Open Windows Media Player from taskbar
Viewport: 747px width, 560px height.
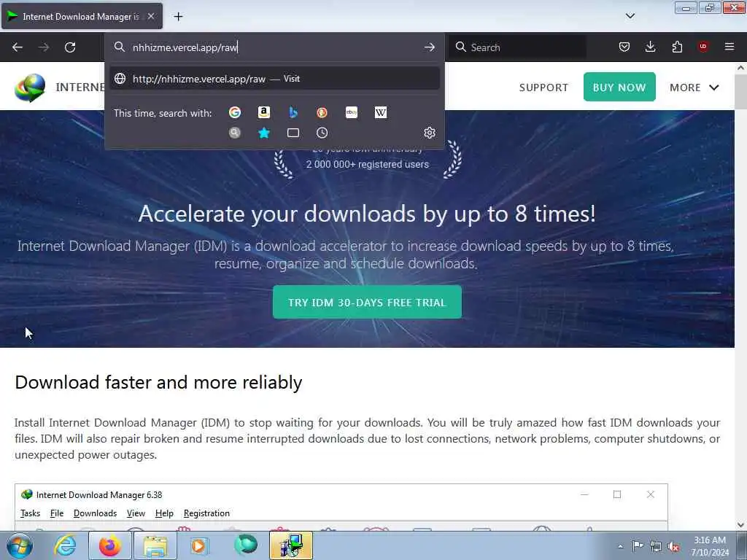pos(200,545)
